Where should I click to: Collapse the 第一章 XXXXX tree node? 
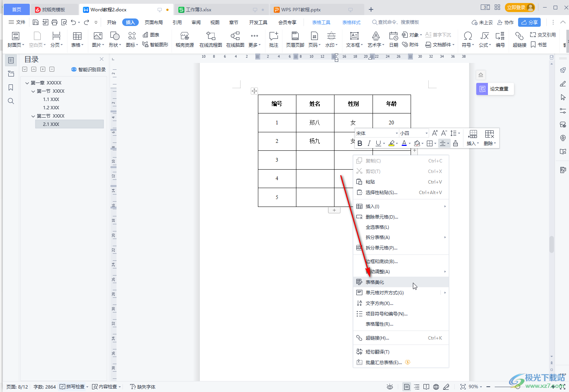pyautogui.click(x=27, y=83)
